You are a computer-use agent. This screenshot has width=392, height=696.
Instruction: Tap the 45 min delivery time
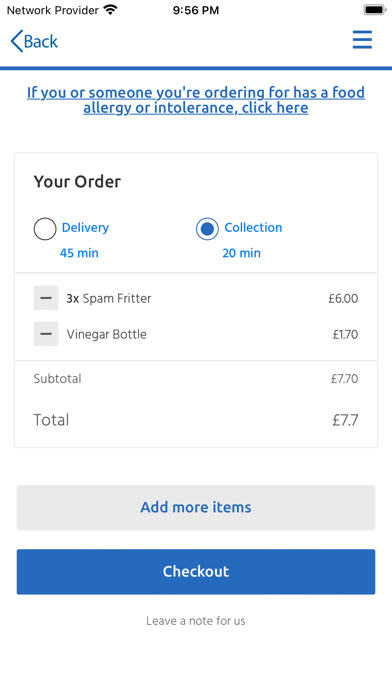coord(79,253)
